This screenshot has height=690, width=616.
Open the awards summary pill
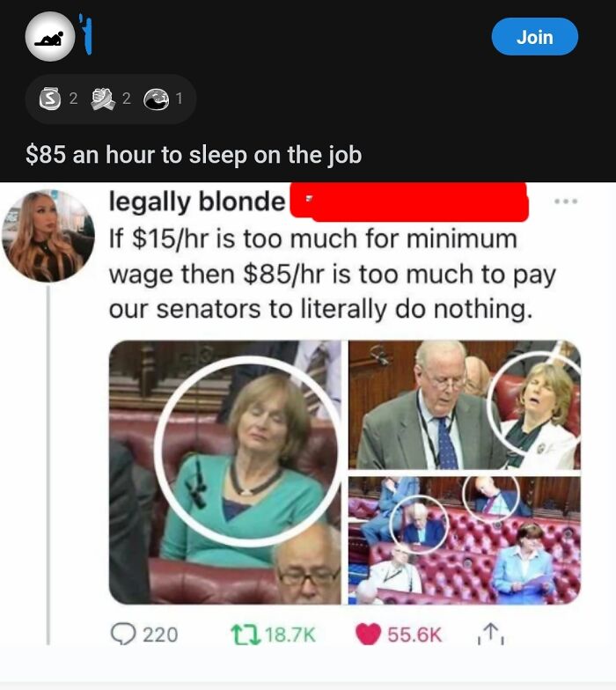[111, 99]
